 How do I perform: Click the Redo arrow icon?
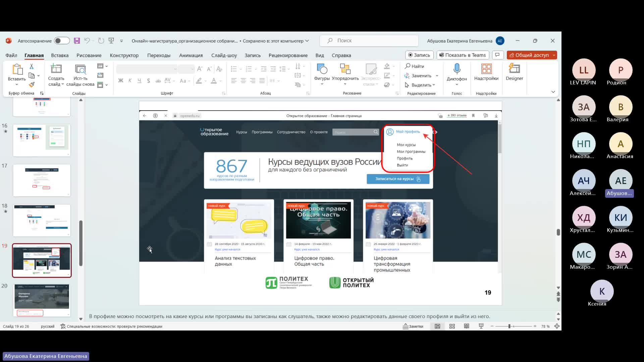point(101,41)
